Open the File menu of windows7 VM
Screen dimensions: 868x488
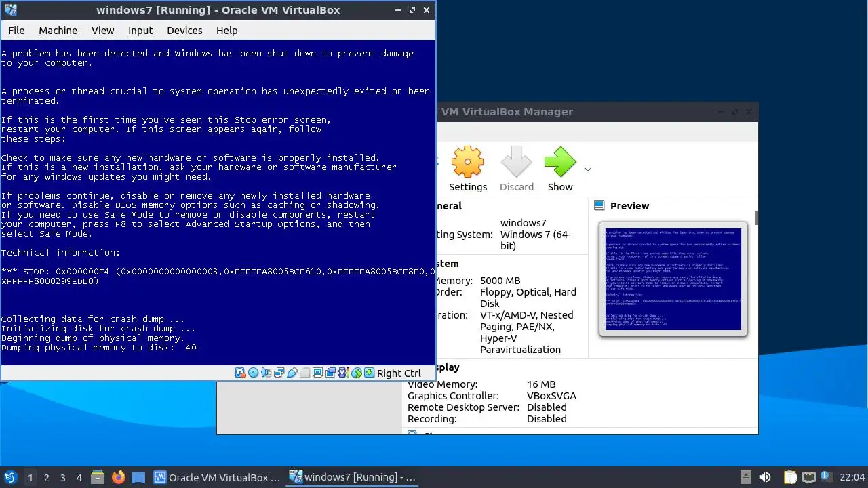[x=16, y=30]
